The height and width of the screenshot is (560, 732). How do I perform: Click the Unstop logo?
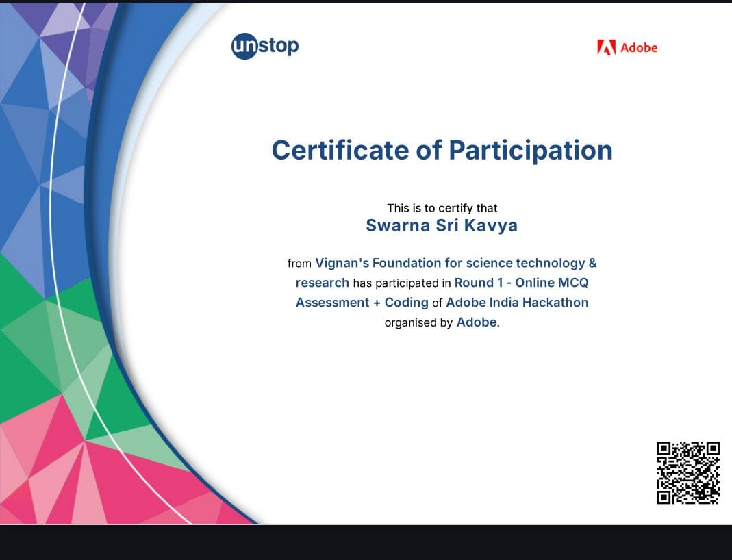tap(265, 46)
